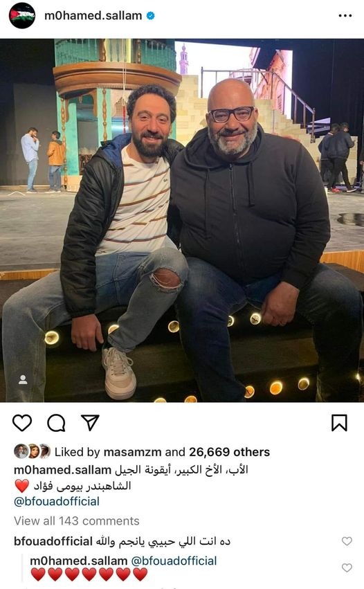Open m0hamed.sallam username in caption

click(62, 470)
